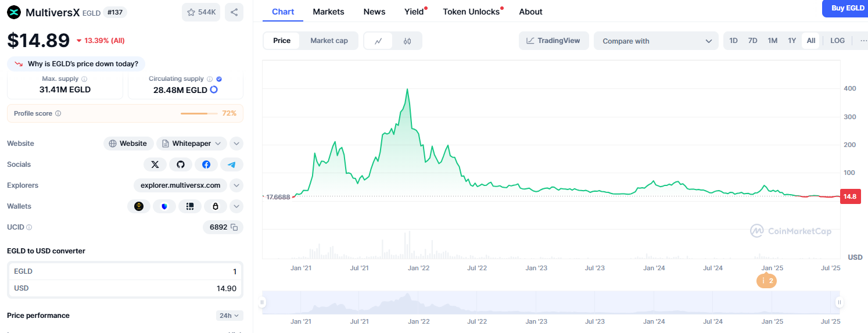Open the X (Twitter) social link
This screenshot has width=868, height=333.
pyautogui.click(x=155, y=164)
